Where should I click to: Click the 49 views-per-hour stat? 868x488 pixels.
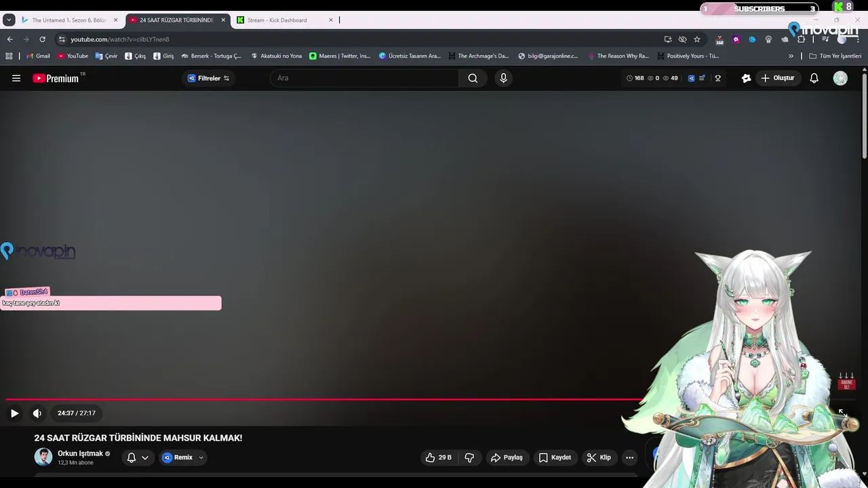point(670,78)
